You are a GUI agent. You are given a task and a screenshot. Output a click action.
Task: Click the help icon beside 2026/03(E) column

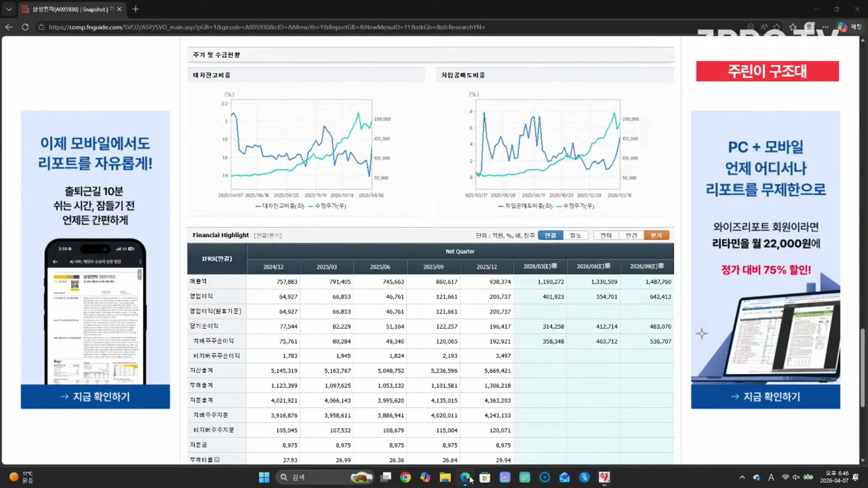coord(554,266)
